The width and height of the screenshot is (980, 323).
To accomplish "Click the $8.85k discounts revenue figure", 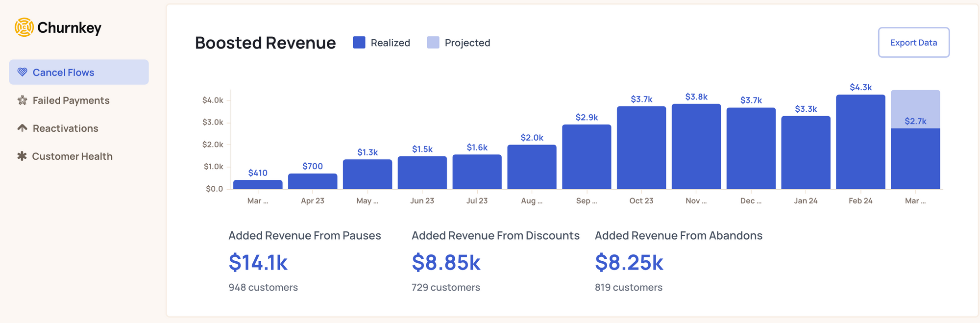I will click(446, 263).
